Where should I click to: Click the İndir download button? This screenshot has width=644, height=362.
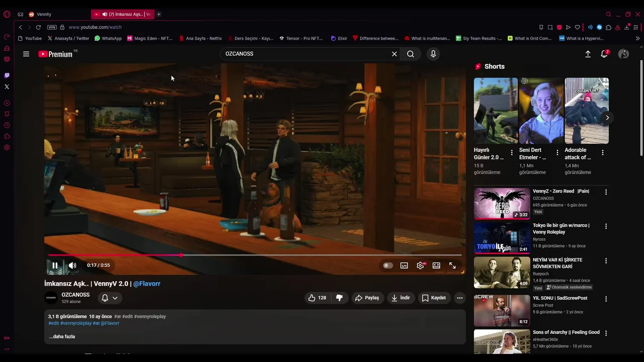400,298
